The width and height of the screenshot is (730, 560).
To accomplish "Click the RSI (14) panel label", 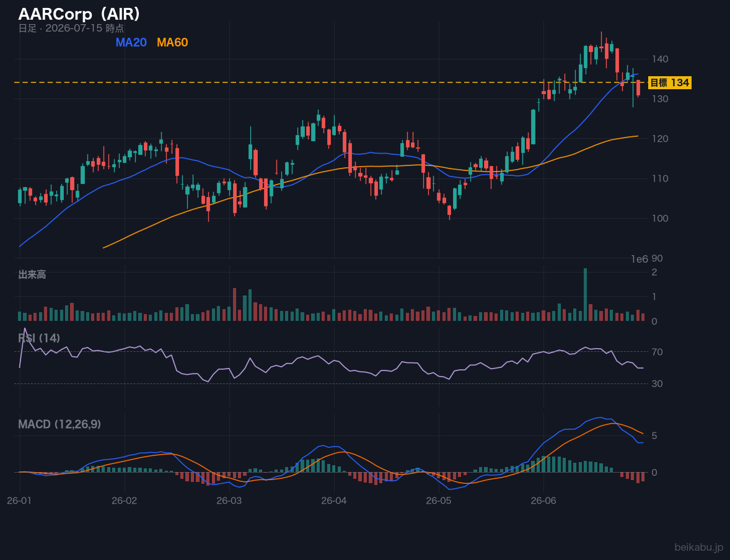I will point(39,338).
